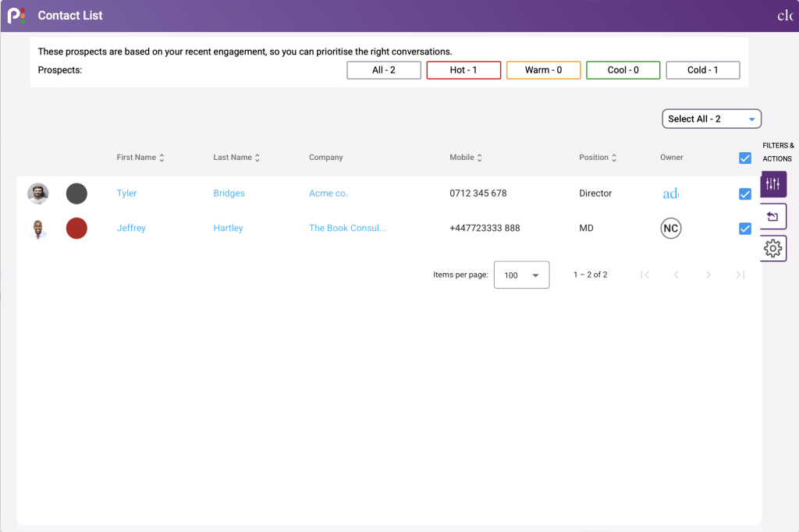The width and height of the screenshot is (799, 532).
Task: Open the filters sliders icon panel
Action: coord(773,184)
